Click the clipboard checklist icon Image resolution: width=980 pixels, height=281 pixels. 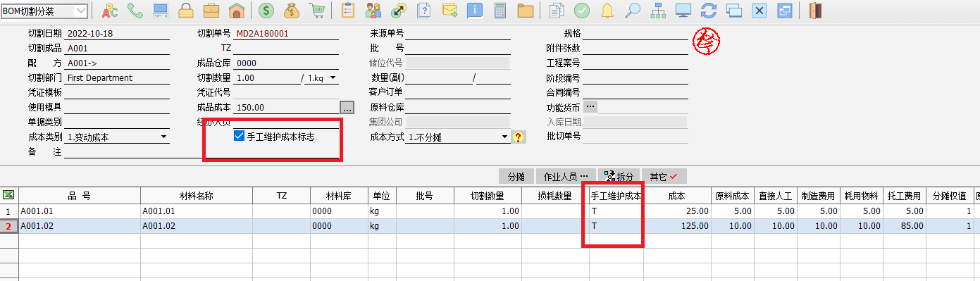click(x=347, y=11)
